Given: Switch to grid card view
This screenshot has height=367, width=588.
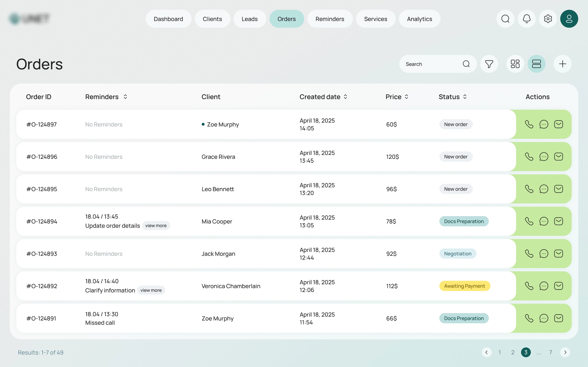Looking at the screenshot, I should [515, 64].
